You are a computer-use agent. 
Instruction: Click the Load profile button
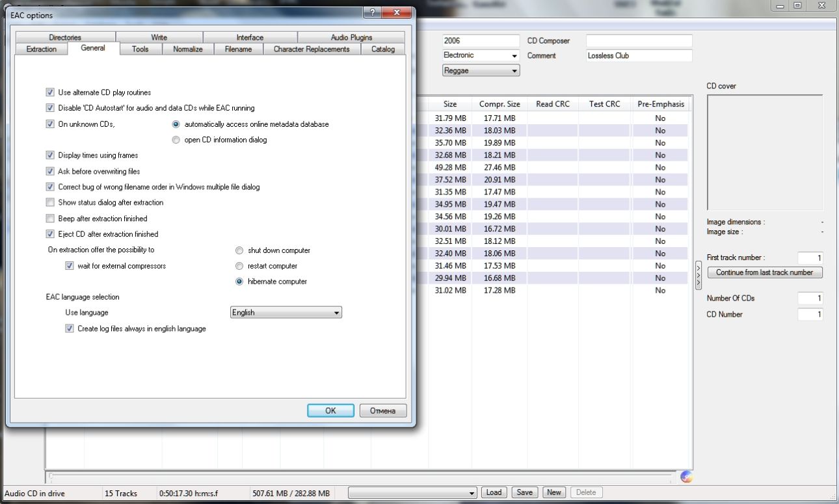tap(494, 492)
